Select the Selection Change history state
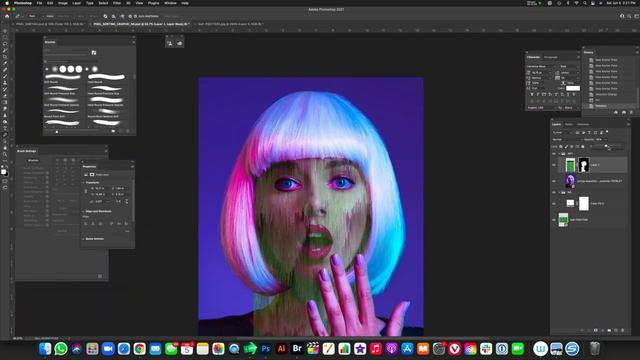This screenshot has height=360, width=640. 606,94
